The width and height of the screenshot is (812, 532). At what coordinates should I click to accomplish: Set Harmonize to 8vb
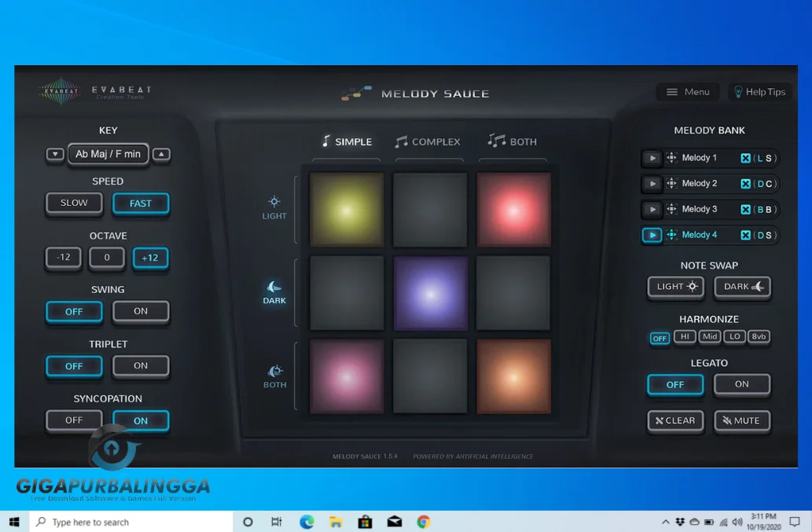[x=759, y=336]
